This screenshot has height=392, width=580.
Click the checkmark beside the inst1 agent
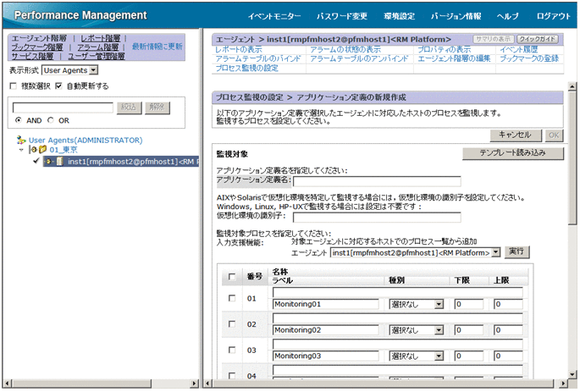tap(36, 161)
